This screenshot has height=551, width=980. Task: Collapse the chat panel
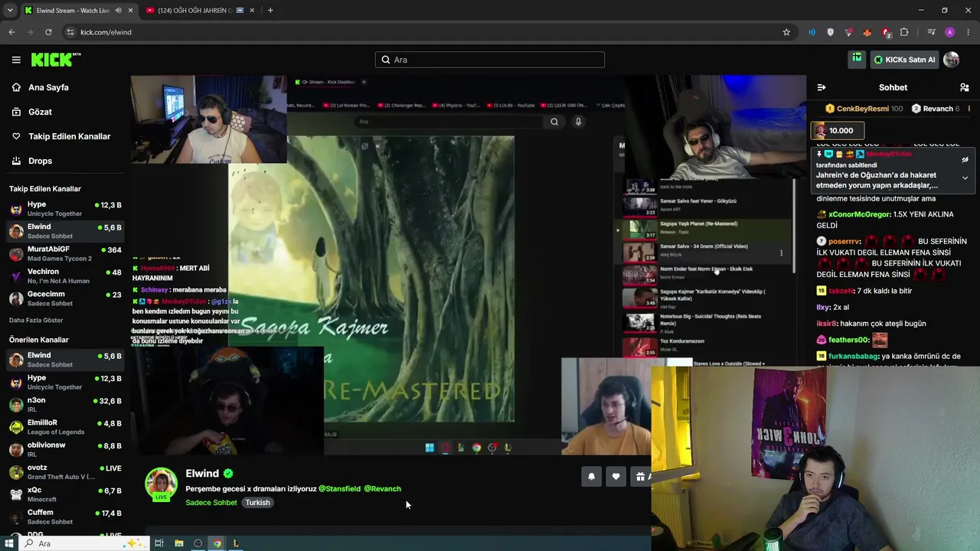(822, 87)
